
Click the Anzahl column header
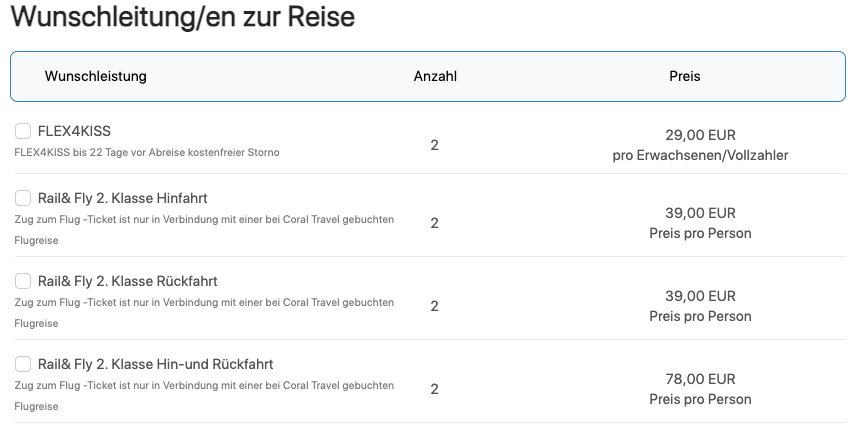click(435, 76)
